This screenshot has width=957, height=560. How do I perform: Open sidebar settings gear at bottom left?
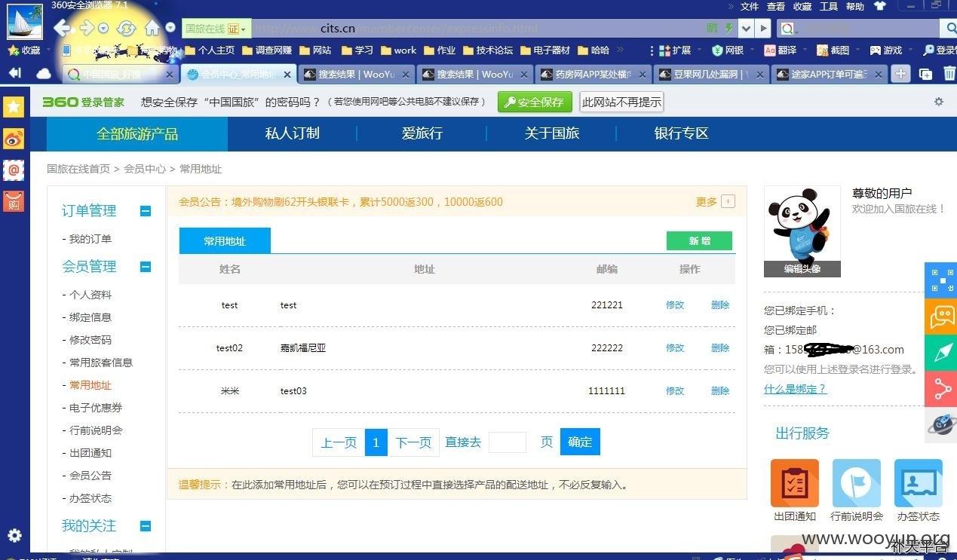(14, 536)
